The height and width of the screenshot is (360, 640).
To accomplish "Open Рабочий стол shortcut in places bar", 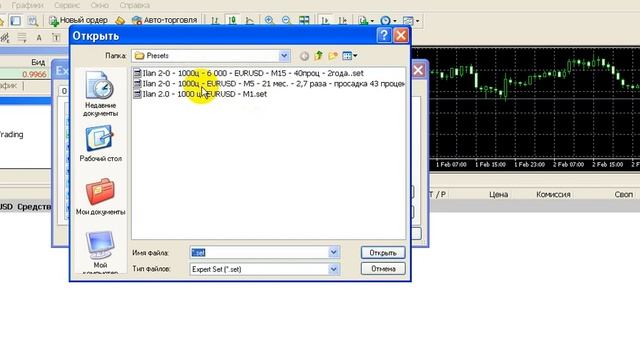I will pos(100,144).
